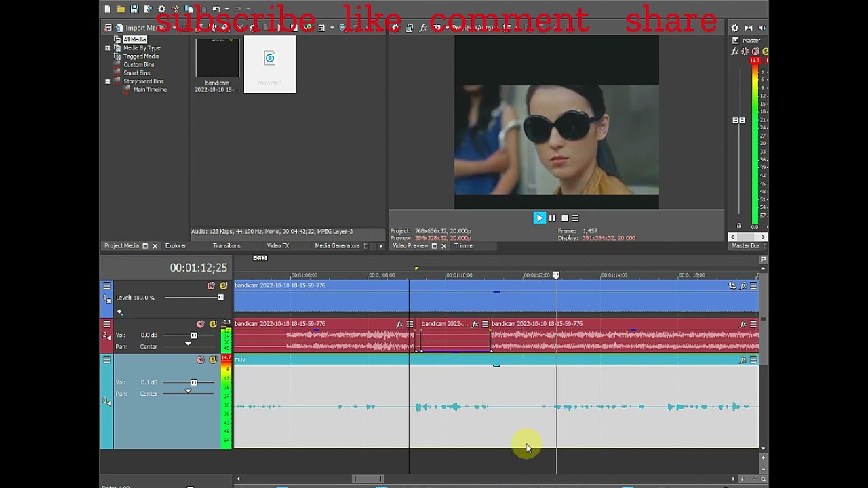Mute the muv audio track 3
The height and width of the screenshot is (488, 868).
[x=200, y=360]
